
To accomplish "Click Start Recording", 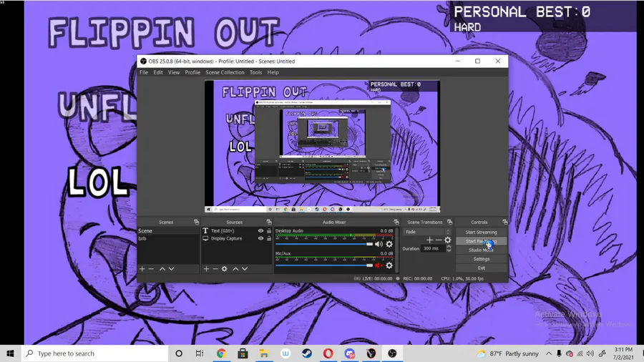I will pyautogui.click(x=482, y=241).
